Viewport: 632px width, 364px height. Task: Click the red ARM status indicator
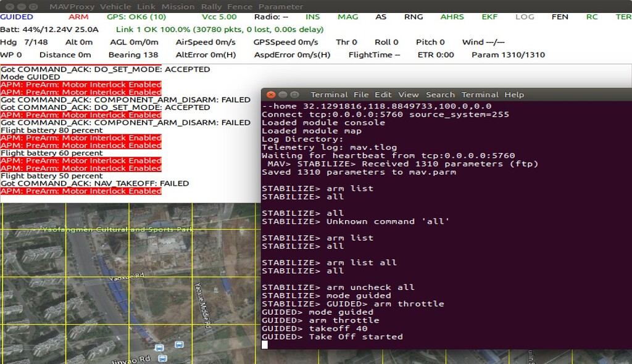[78, 17]
